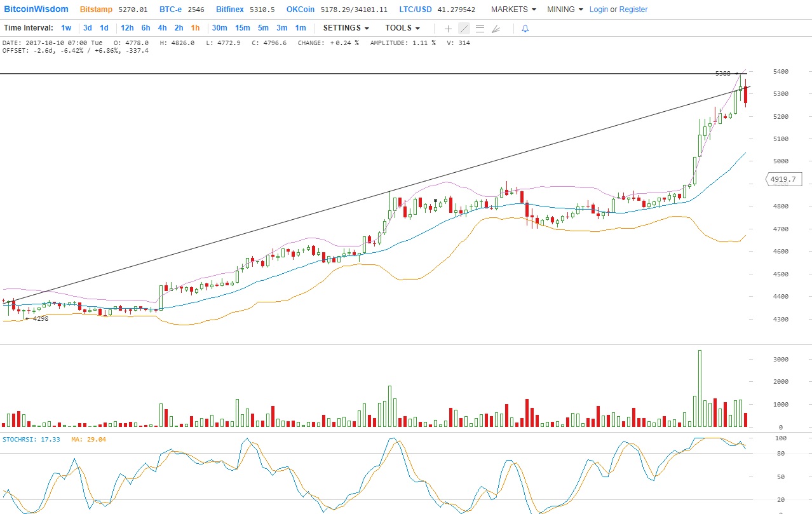Image resolution: width=812 pixels, height=514 pixels.
Task: Select the fan lines drawing tool
Action: (496, 29)
